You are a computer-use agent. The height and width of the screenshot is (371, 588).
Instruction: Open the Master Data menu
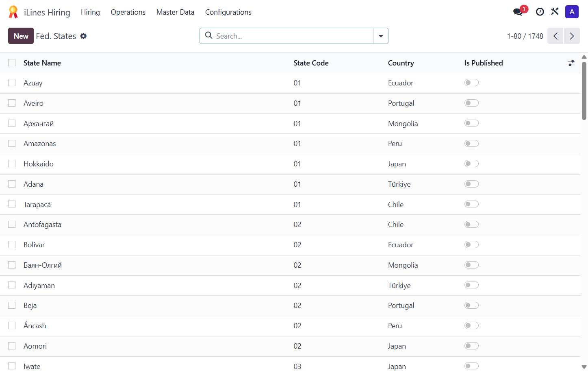(176, 12)
